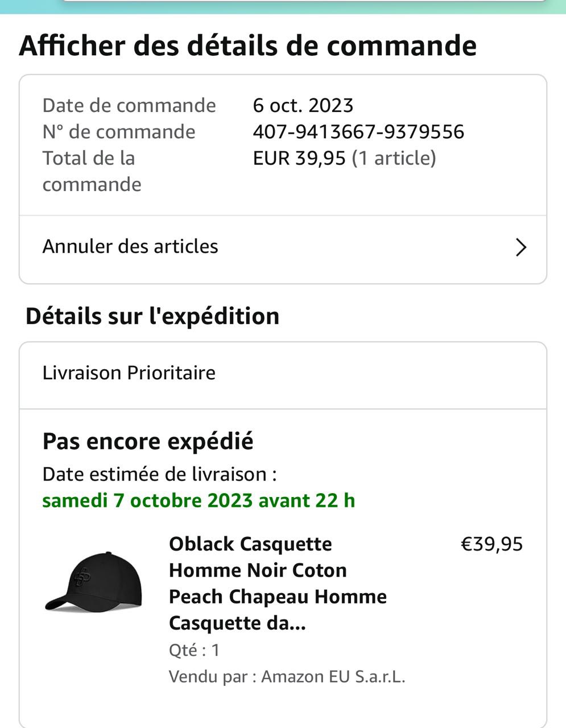This screenshot has height=728, width=566.
Task: Click the (1 article) count text
Action: (x=394, y=158)
